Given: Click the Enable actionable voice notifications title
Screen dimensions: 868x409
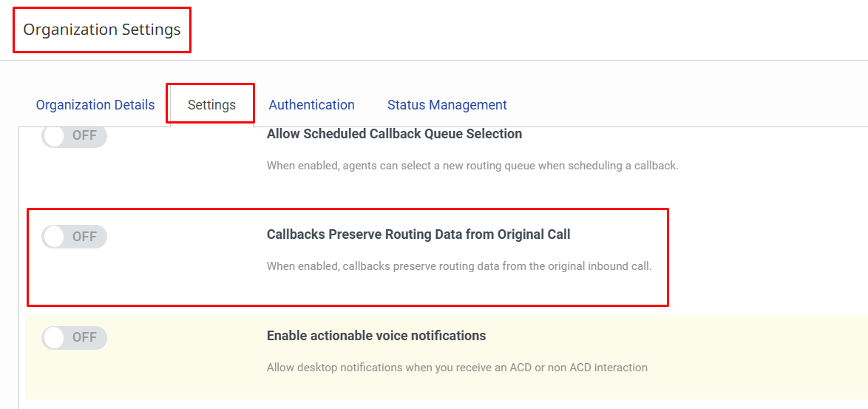Looking at the screenshot, I should (376, 336).
